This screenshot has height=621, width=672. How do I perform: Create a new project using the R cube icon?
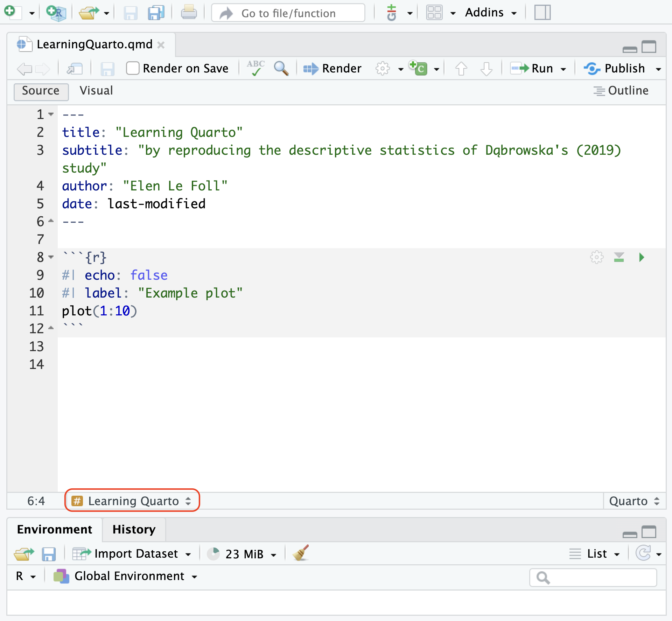coord(55,12)
